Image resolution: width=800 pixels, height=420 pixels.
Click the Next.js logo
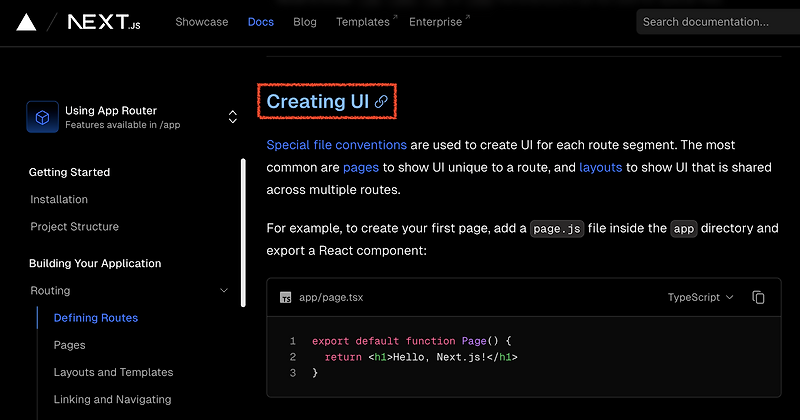104,22
